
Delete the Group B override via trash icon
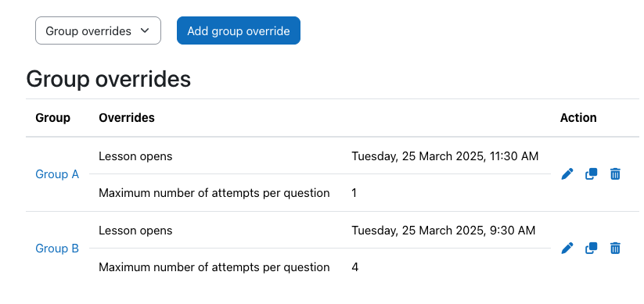click(615, 249)
